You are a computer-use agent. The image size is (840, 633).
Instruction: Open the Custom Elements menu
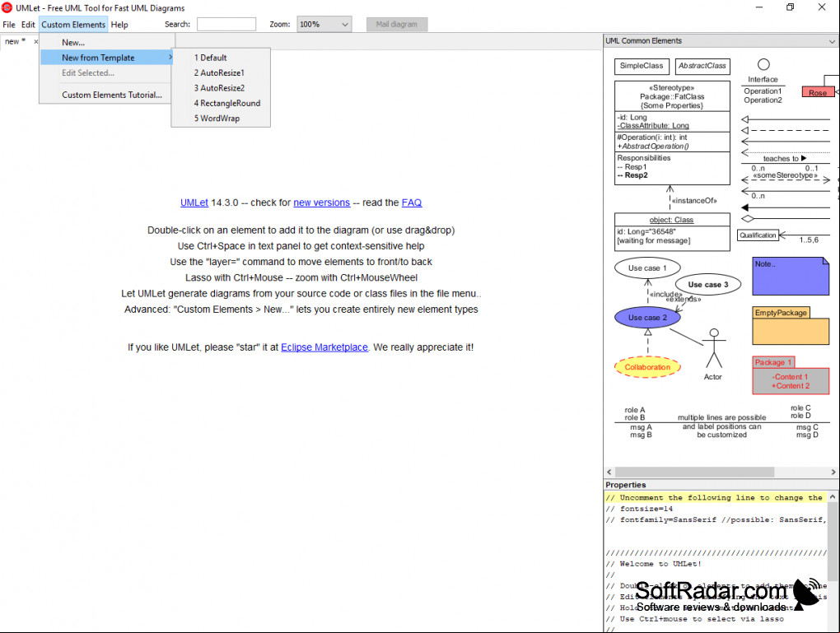[73, 25]
